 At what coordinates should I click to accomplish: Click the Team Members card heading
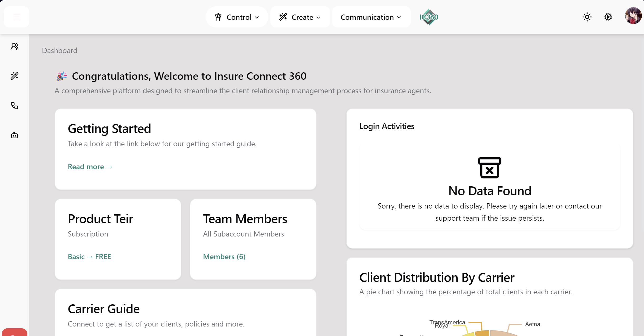(245, 219)
